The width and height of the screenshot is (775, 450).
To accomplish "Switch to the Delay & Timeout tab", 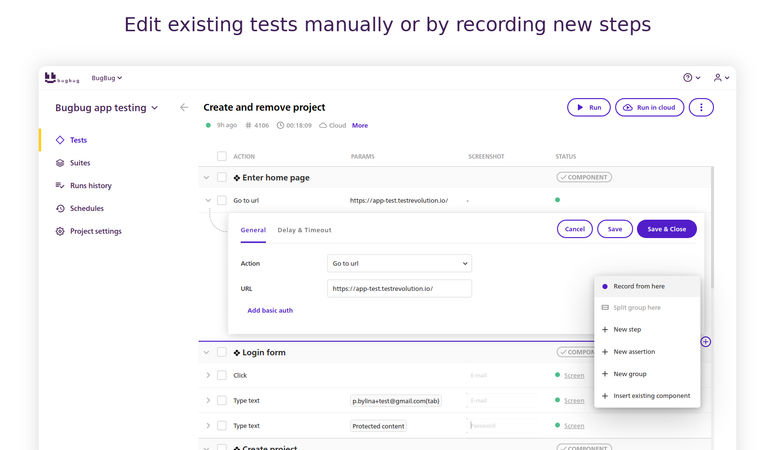I will click(304, 230).
